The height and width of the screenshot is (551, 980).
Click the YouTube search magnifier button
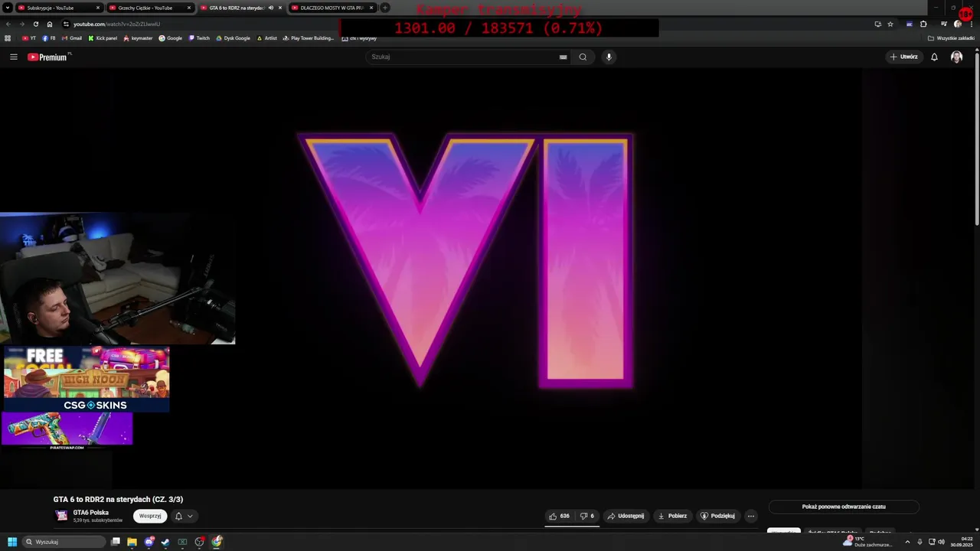[583, 57]
